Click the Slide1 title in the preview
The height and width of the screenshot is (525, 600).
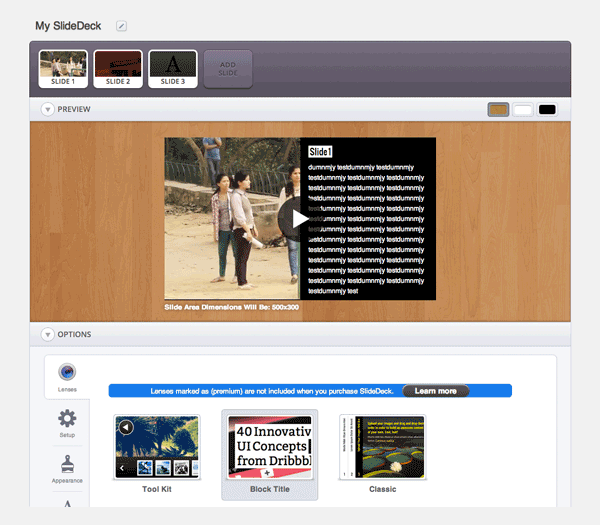point(320,152)
